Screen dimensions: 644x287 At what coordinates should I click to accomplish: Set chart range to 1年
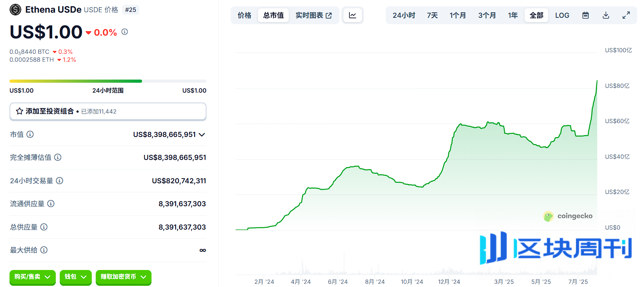click(513, 15)
